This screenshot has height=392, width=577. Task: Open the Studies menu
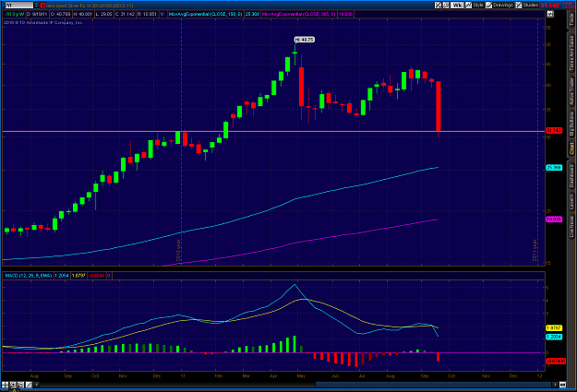530,6
